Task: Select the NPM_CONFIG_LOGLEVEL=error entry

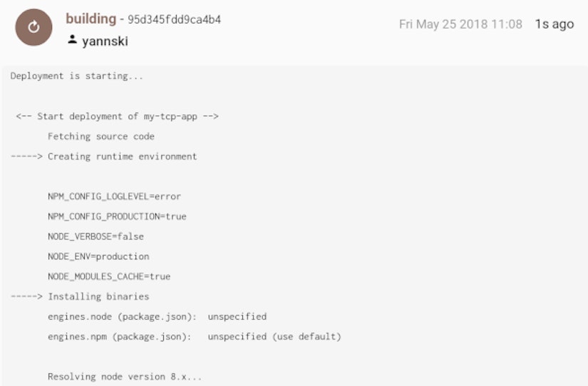Action: 114,197
